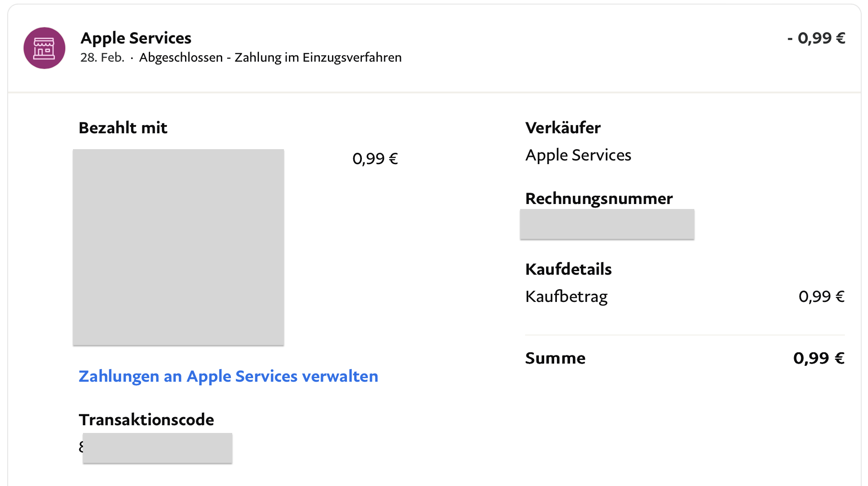
Task: Select the Apple Services seller name under Verkäufer
Action: (578, 155)
